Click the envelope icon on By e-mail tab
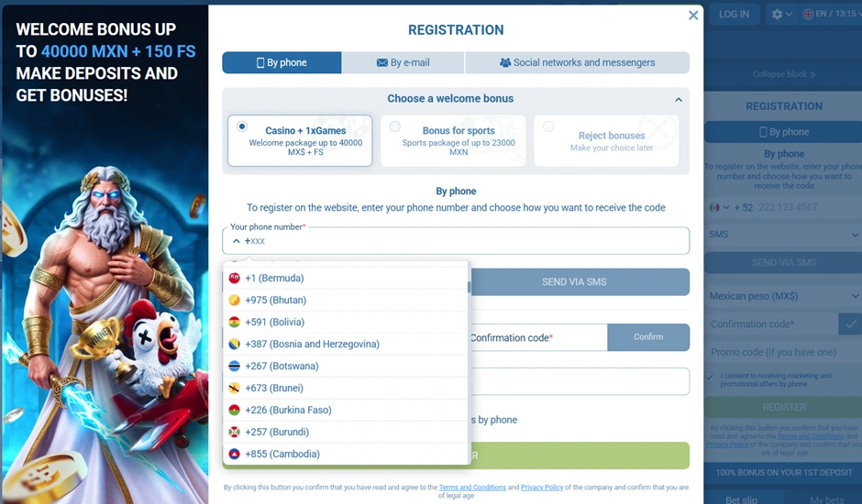Viewport: 862px width, 504px height. (x=382, y=62)
